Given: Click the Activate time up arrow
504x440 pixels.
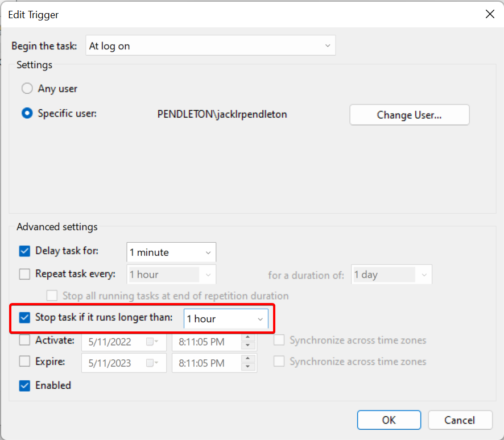Looking at the screenshot, I should click(248, 338).
